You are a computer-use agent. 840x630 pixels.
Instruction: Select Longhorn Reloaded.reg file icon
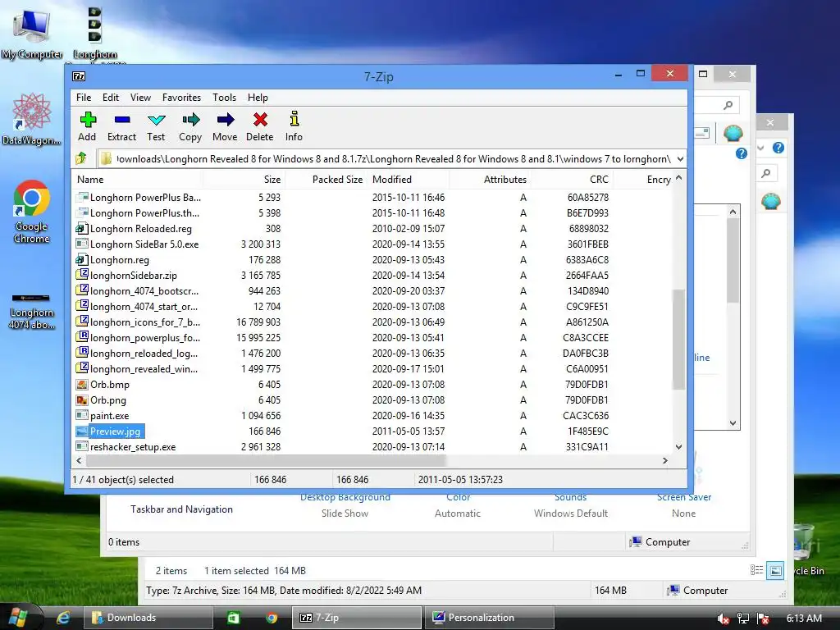pyautogui.click(x=82, y=229)
